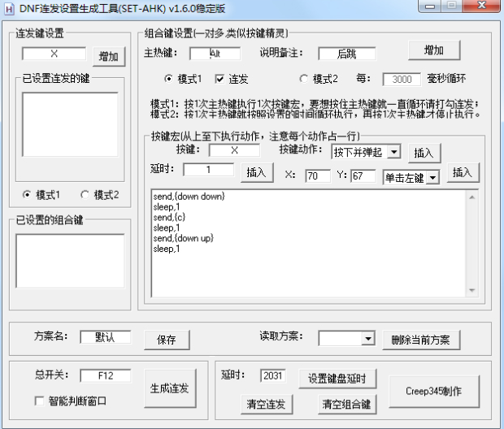
Task: Click Creep345制作 button
Action: coord(434,392)
